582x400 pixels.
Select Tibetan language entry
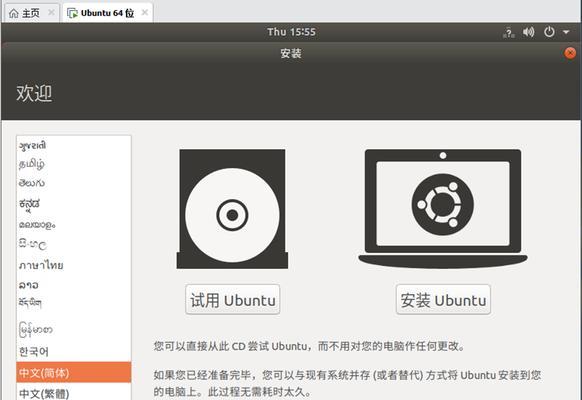(x=74, y=303)
